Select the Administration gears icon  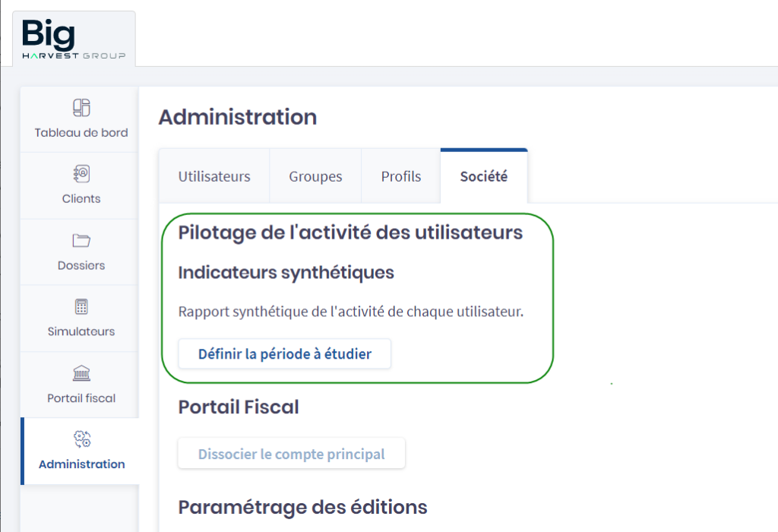pyautogui.click(x=81, y=439)
